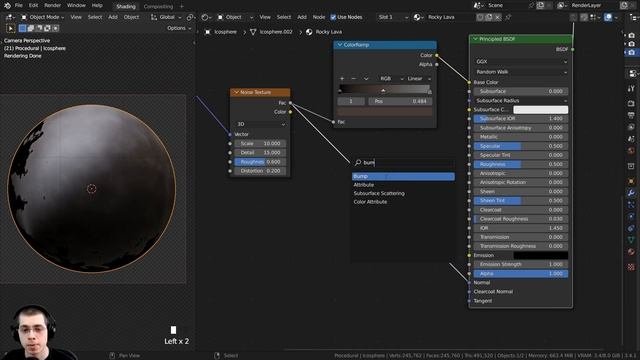Open the Material properties tab

point(631,252)
